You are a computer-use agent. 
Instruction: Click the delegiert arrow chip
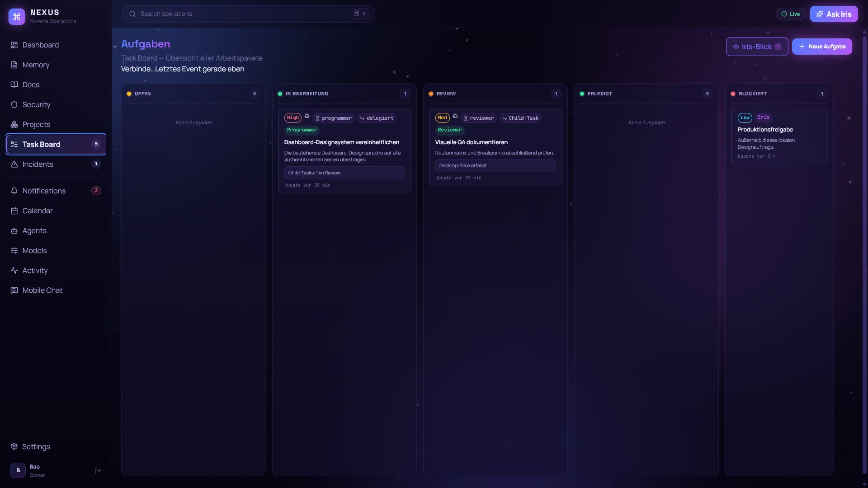(377, 118)
